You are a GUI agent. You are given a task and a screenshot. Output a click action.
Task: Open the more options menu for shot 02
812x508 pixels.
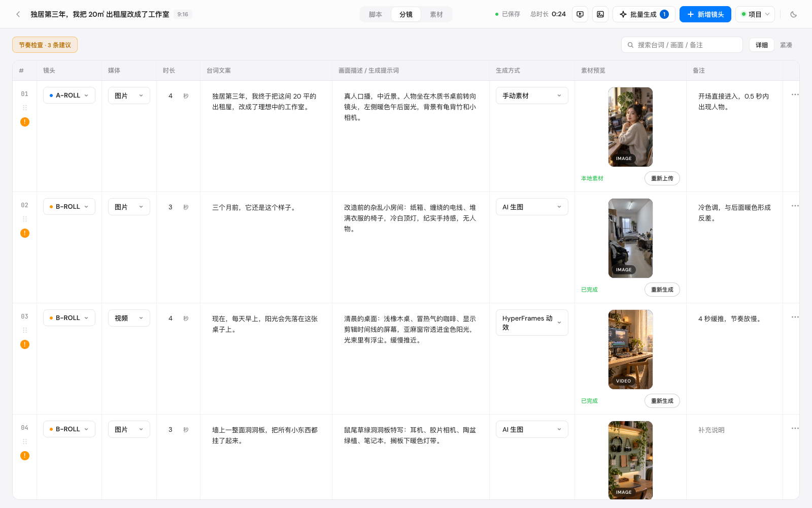[795, 206]
